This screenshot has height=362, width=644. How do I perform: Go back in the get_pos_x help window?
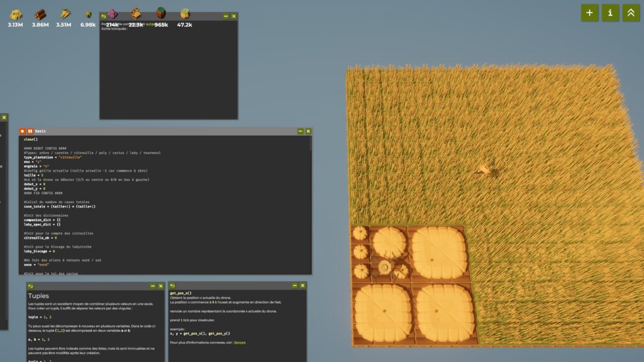172,286
